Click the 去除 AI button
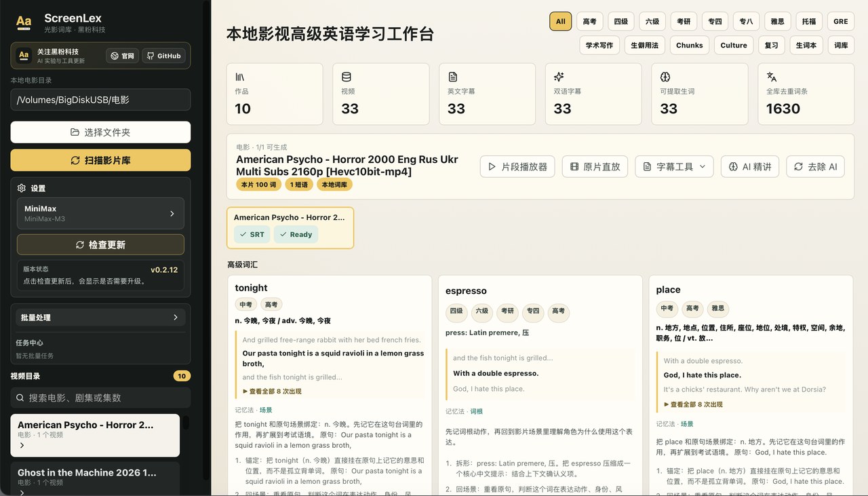The image size is (868, 496). click(x=815, y=166)
